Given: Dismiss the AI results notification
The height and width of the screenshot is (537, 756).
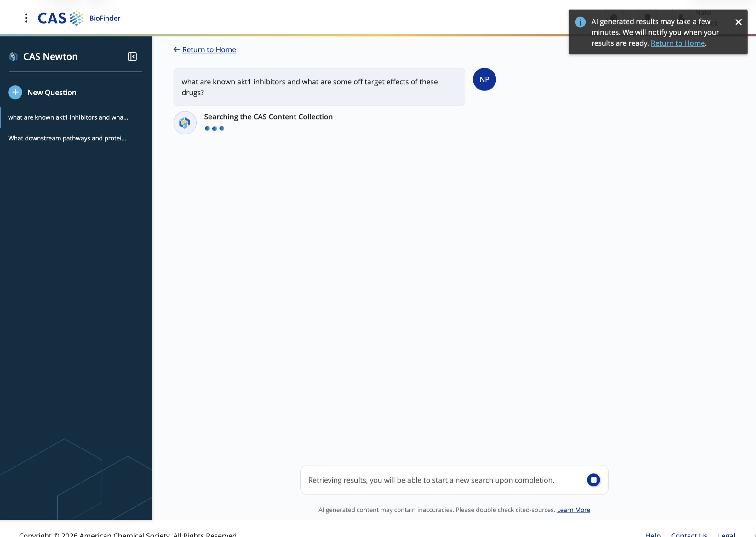Looking at the screenshot, I should pos(738,22).
